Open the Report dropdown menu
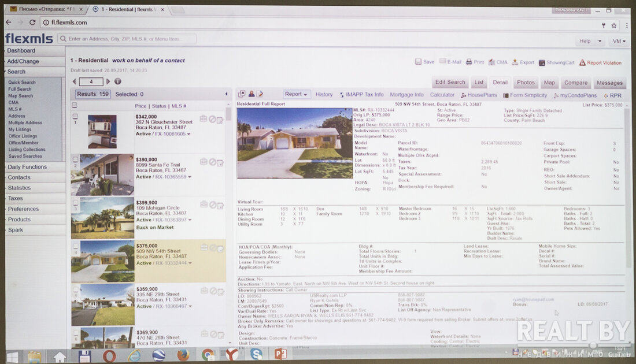The height and width of the screenshot is (364, 636). click(x=297, y=94)
